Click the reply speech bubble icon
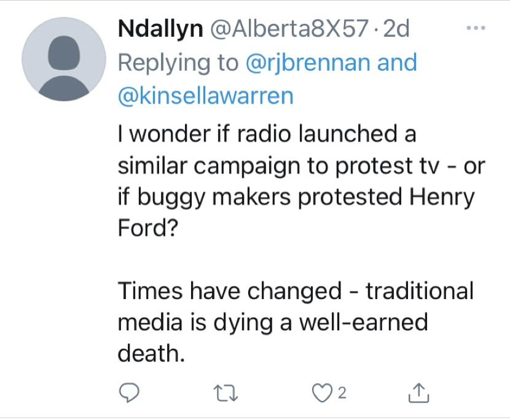Viewport: 510px width, 420px height. 129,391
